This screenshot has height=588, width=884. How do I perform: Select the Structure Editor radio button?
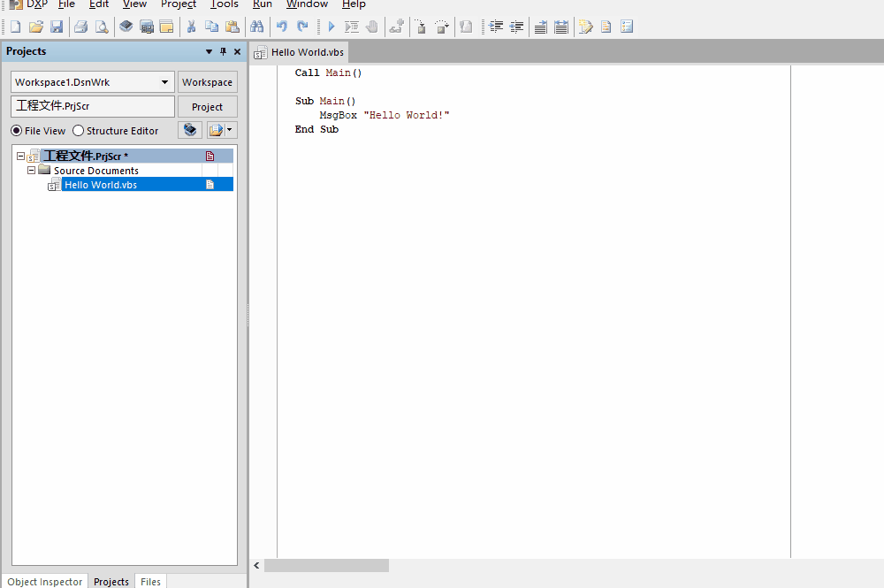[79, 131]
